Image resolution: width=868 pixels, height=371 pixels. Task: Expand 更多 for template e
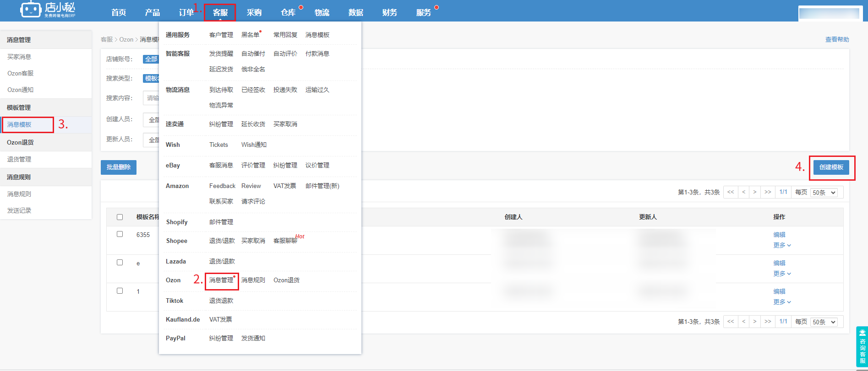click(x=782, y=274)
